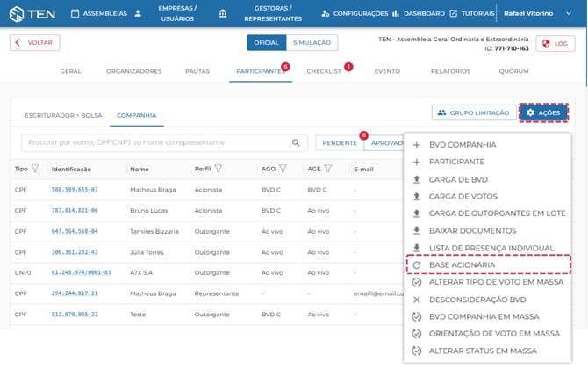Switch to Simulação mode
The image size is (588, 369).
311,42
